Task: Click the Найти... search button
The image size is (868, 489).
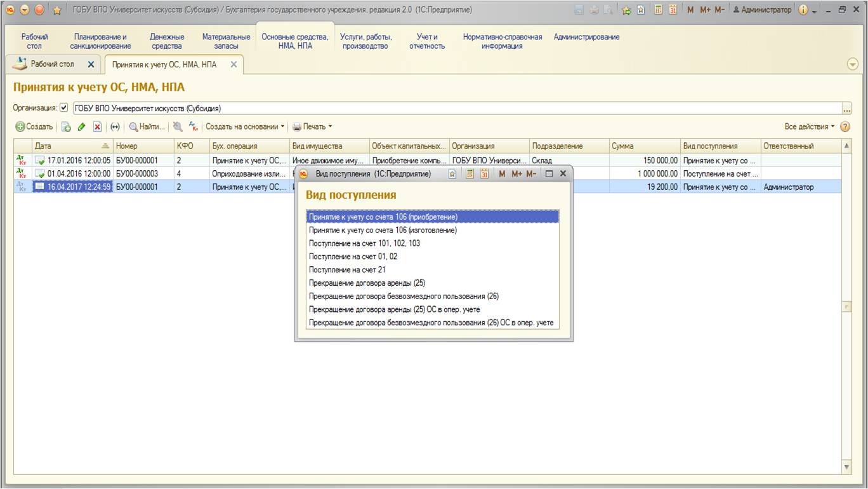Action: tap(147, 127)
